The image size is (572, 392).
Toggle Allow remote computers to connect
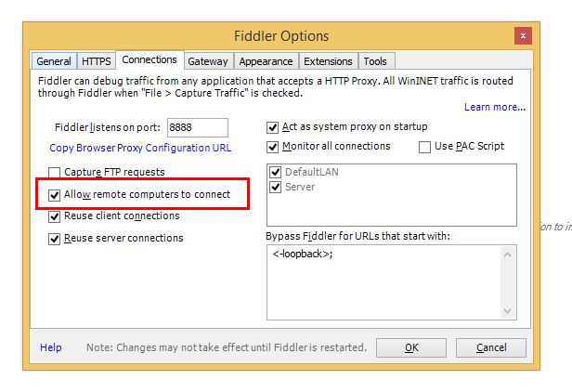(x=55, y=195)
